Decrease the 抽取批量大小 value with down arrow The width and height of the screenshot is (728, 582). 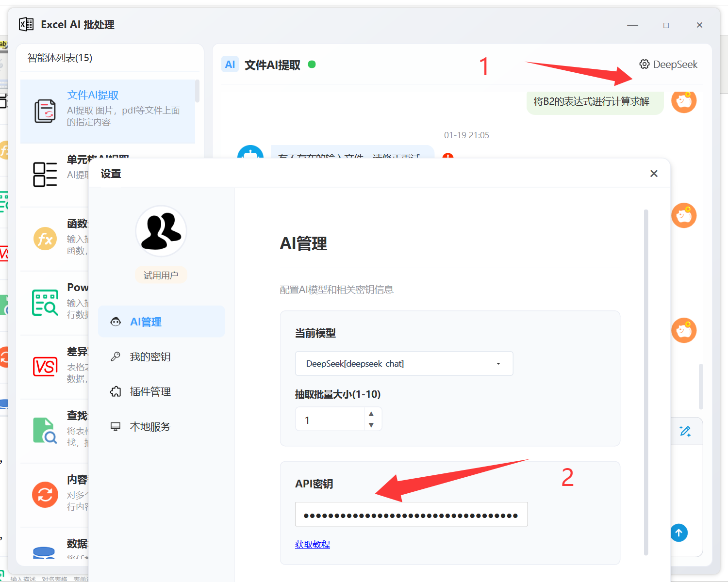(371, 425)
